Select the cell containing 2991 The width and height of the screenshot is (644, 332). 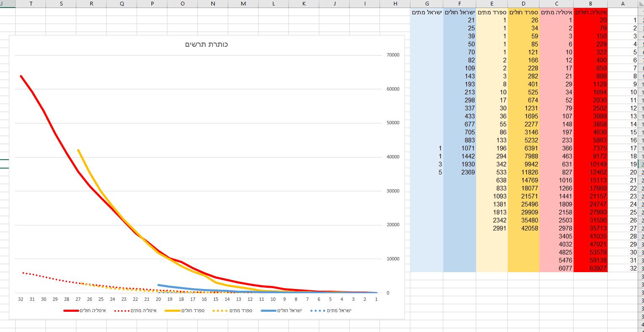[x=492, y=228]
